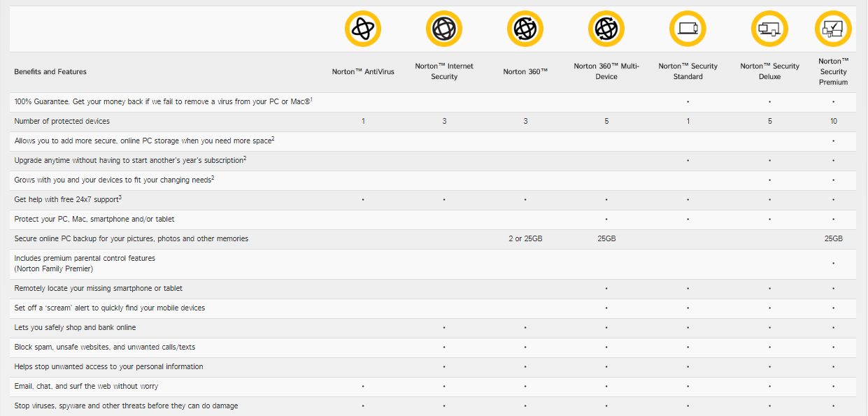Click the Benefits and Features header
868x416 pixels.
pos(50,72)
